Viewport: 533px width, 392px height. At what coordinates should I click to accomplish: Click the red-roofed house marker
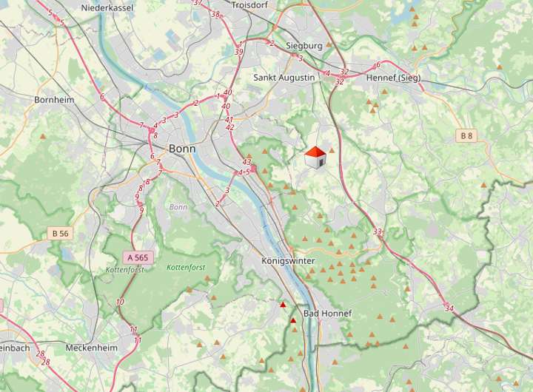(x=315, y=158)
